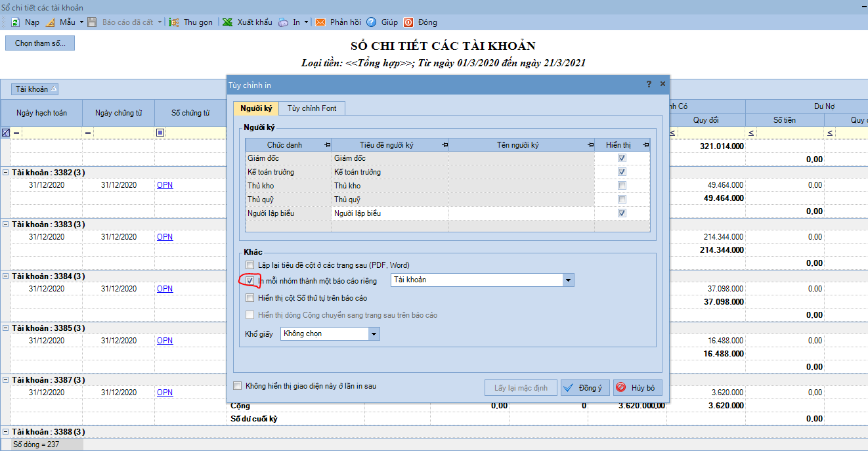
Task: Click the Nạp reload icon
Action: (15, 22)
